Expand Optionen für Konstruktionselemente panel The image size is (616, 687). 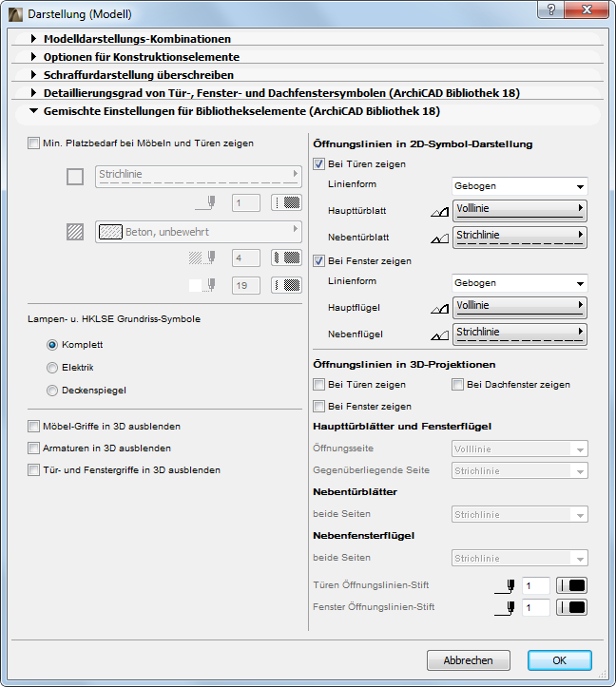33,56
